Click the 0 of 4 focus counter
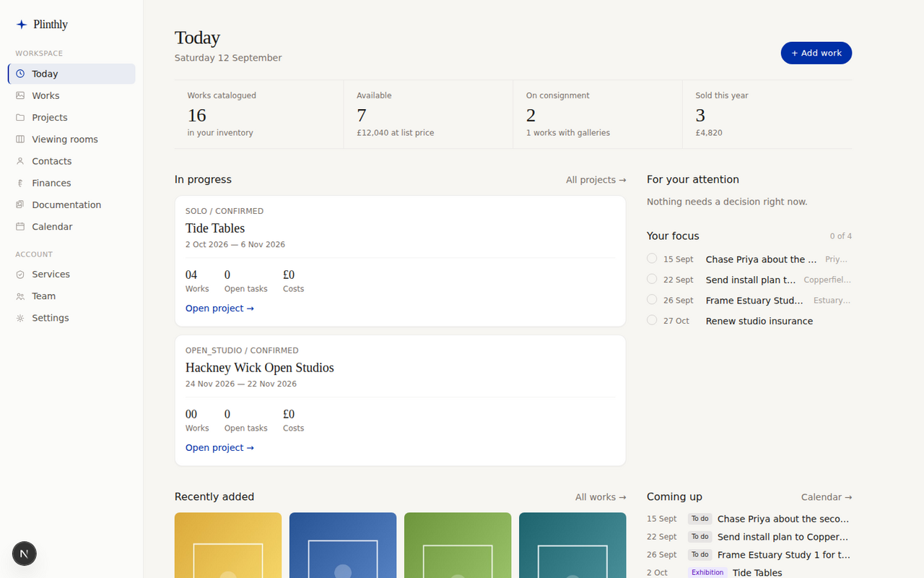Screen dimensions: 924x578 pyautogui.click(x=841, y=236)
